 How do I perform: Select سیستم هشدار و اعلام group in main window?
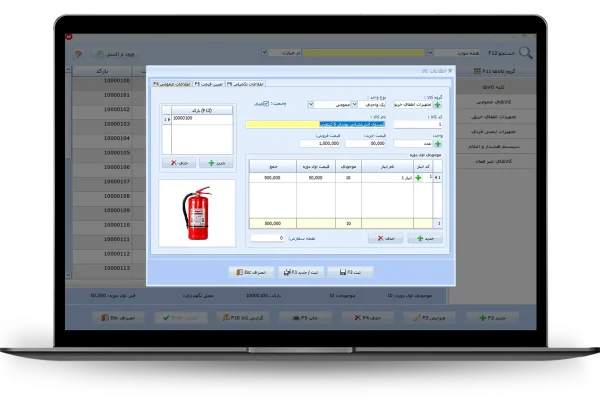point(493,146)
